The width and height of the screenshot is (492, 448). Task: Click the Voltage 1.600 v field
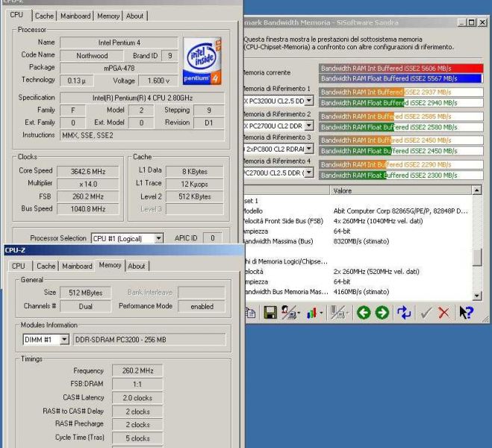158,81
